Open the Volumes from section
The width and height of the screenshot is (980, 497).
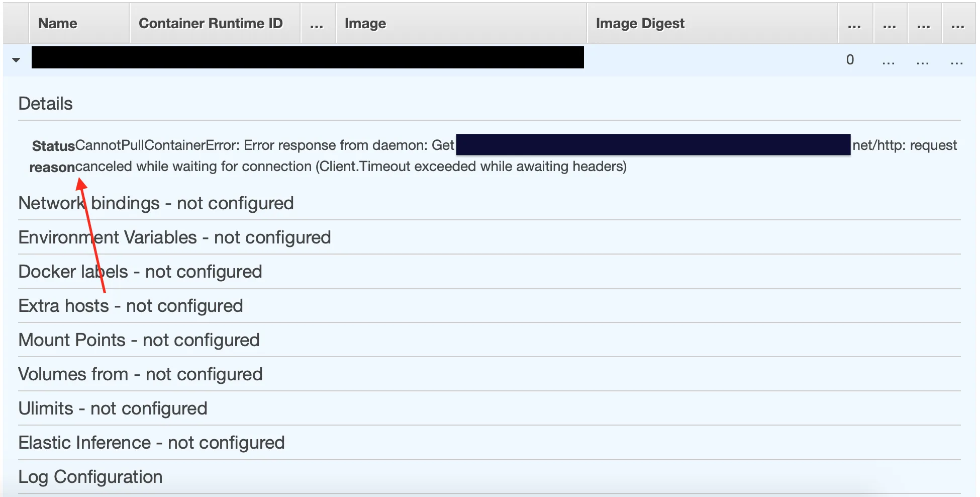pos(140,374)
